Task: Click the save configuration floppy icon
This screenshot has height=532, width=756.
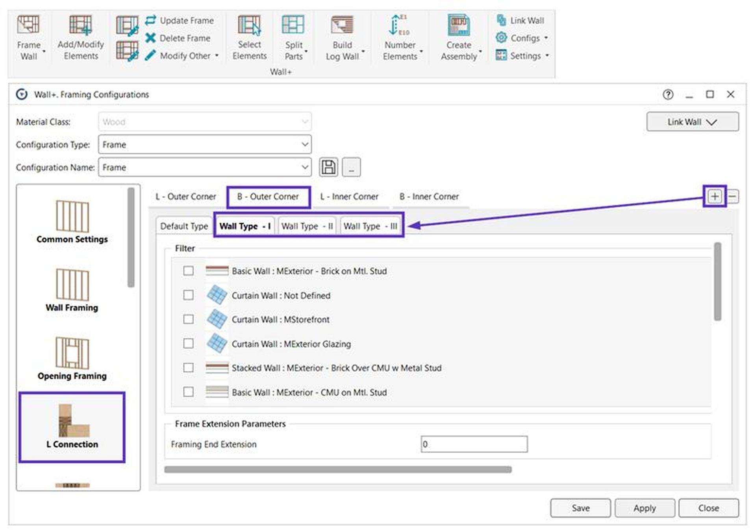Action: [328, 167]
